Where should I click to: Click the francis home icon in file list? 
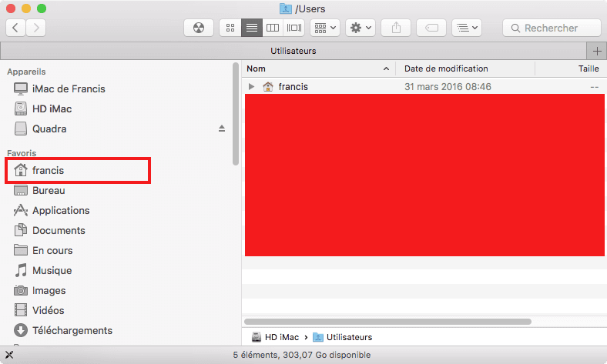point(268,87)
